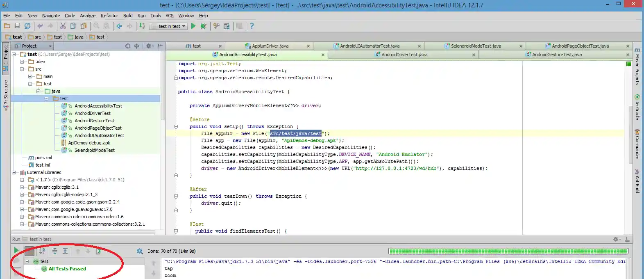
Task: Expand the .idea folder node
Action: (x=22, y=62)
